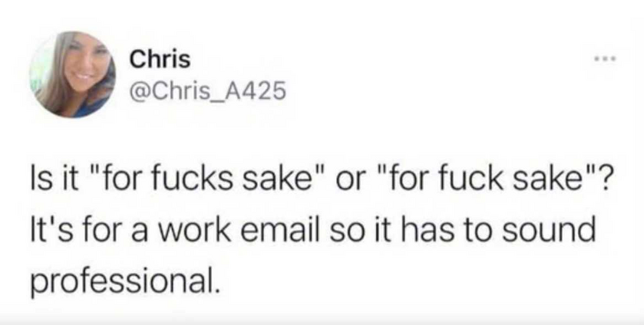Click Chris's profile picture avatar
Screen dimensions: 644x325
[73, 74]
